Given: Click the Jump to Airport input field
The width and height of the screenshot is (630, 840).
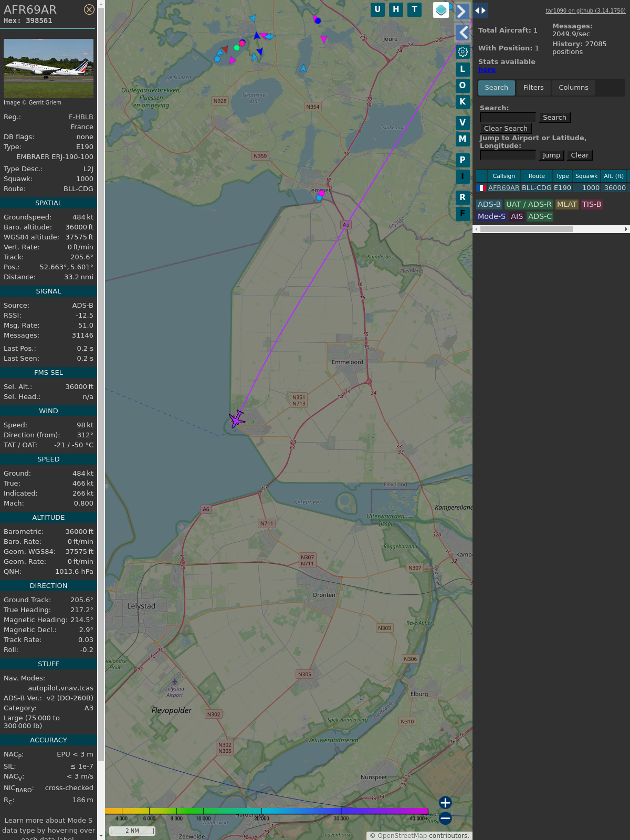Looking at the screenshot, I should [x=508, y=155].
